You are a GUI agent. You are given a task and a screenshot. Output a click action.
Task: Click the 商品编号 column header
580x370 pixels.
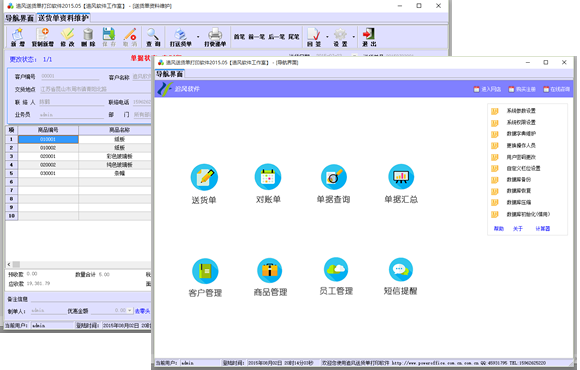click(48, 130)
